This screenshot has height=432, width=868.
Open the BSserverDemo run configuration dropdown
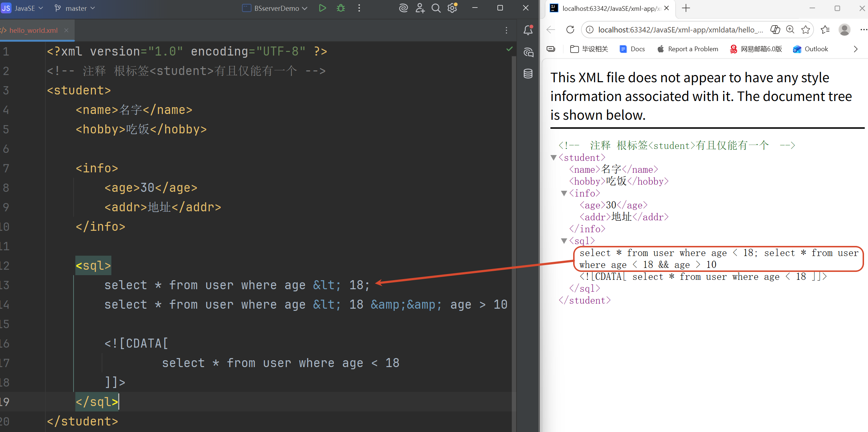tap(275, 8)
